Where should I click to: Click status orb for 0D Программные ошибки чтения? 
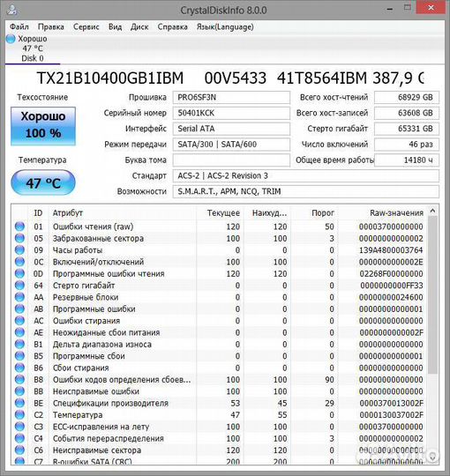tap(19, 273)
